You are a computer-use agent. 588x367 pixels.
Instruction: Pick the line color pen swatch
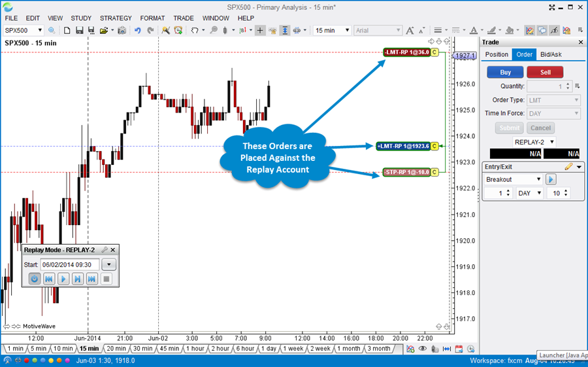[x=491, y=31]
